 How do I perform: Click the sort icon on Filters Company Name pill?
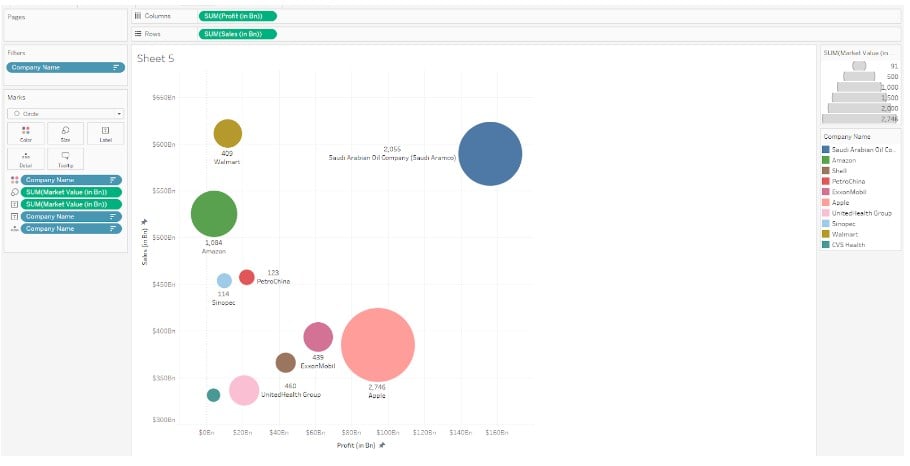[x=116, y=67]
